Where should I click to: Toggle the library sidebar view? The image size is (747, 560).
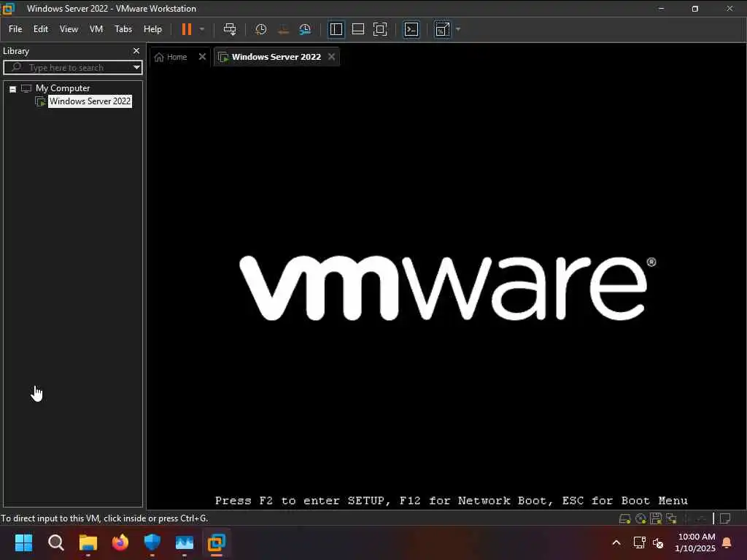pos(336,29)
